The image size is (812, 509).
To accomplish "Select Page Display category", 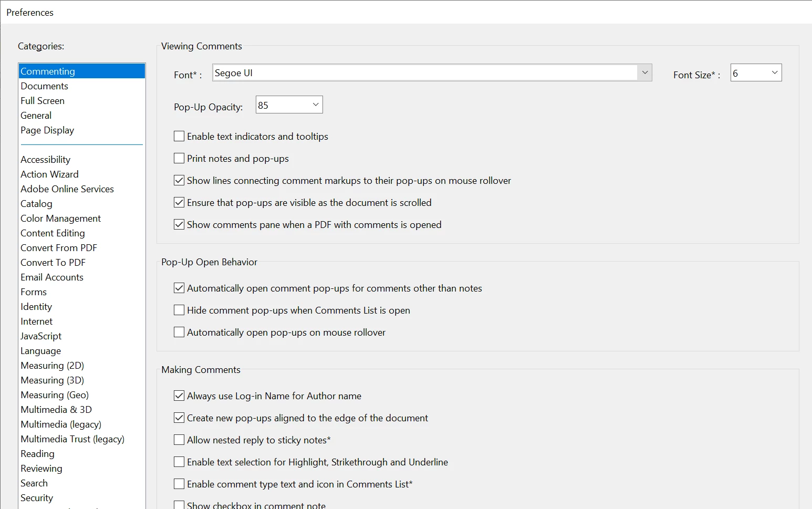I will point(82,130).
